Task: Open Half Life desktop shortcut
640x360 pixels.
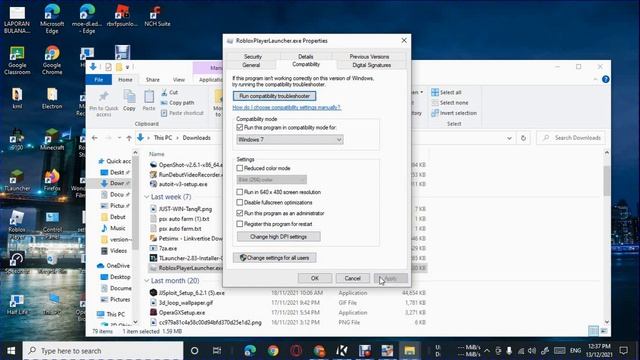Action: click(x=17, y=305)
